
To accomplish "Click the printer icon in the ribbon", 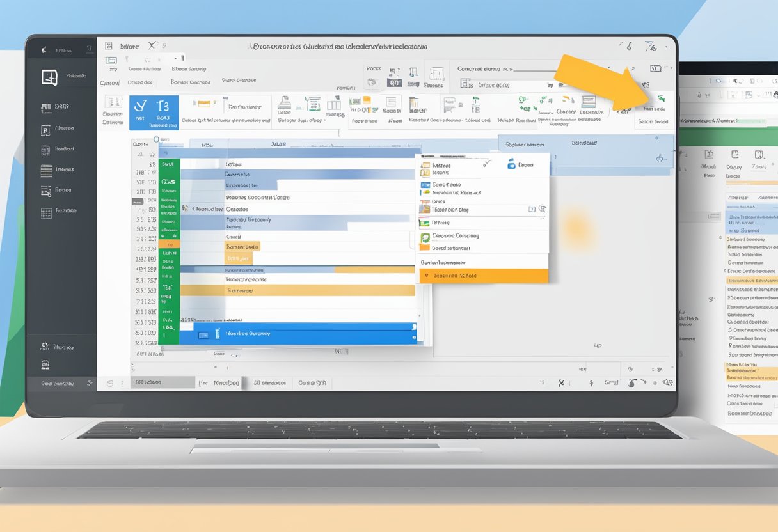I will pyautogui.click(x=284, y=104).
